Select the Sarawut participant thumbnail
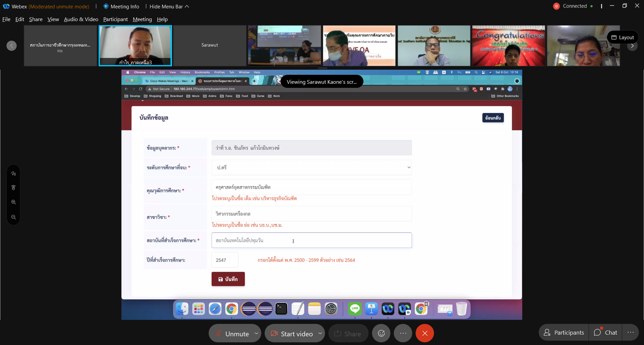 [210, 46]
